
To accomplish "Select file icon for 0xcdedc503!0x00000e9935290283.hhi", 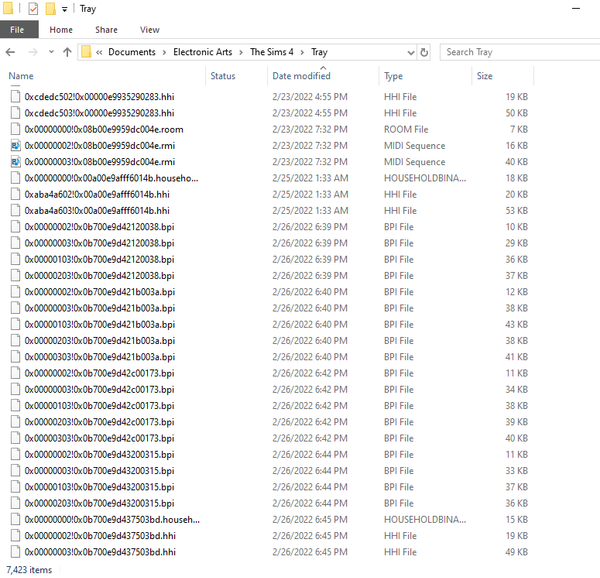I will [15, 113].
